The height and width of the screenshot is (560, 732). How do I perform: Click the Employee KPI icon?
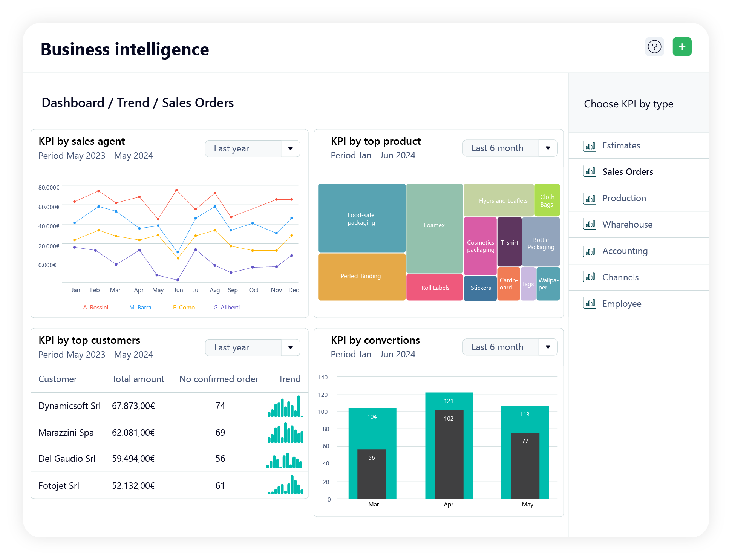coord(588,303)
